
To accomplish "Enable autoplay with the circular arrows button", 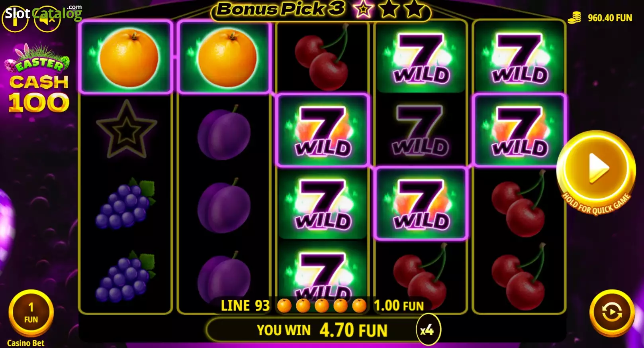I will click(x=612, y=312).
